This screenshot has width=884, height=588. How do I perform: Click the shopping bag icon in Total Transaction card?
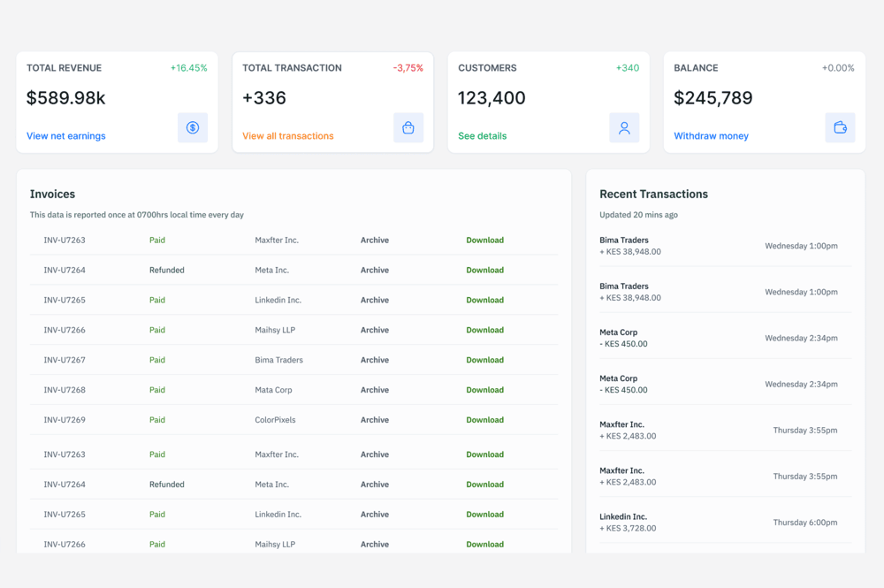[408, 128]
